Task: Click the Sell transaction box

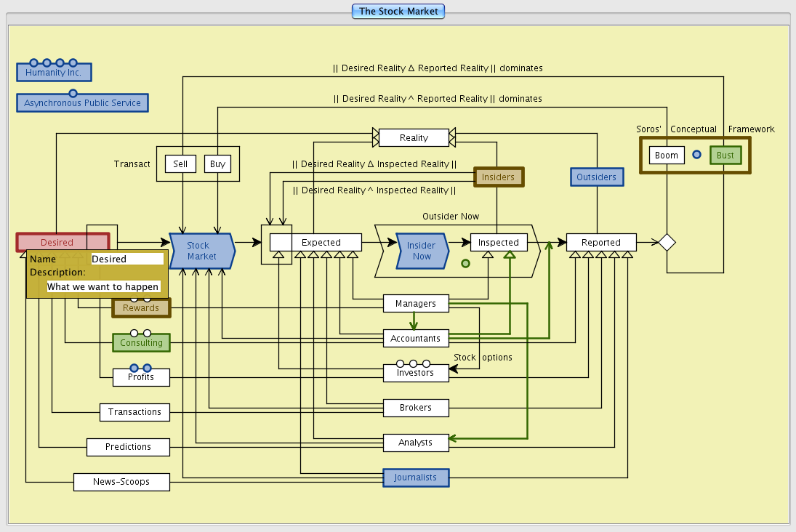Action: point(180,164)
